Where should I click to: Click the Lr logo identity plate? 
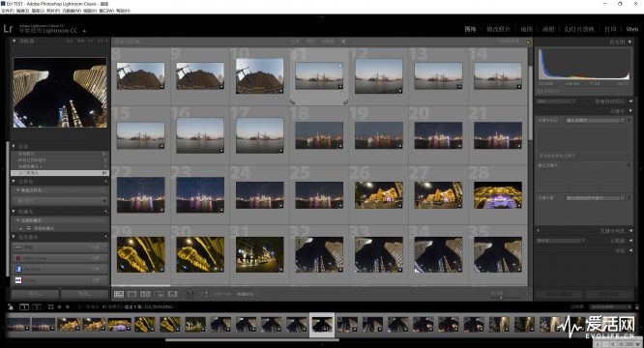click(8, 29)
